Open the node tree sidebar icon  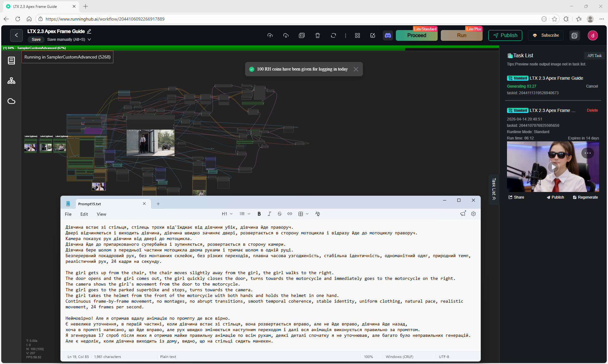tap(11, 81)
